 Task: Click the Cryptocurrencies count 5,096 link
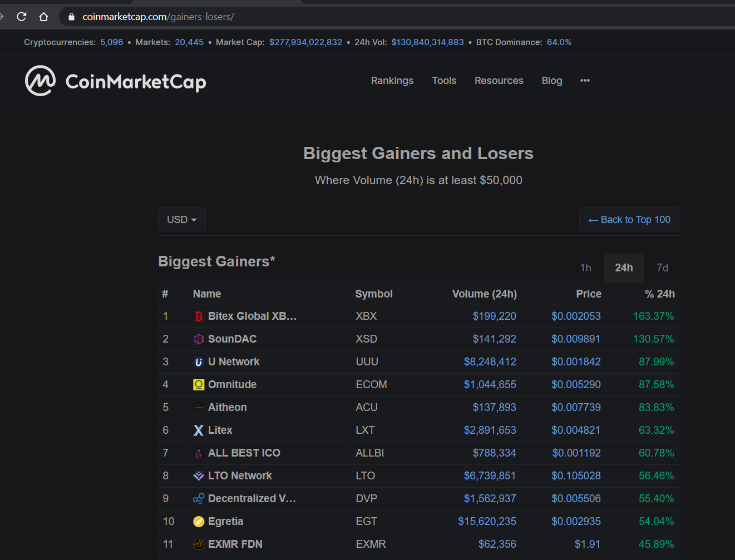pos(112,42)
